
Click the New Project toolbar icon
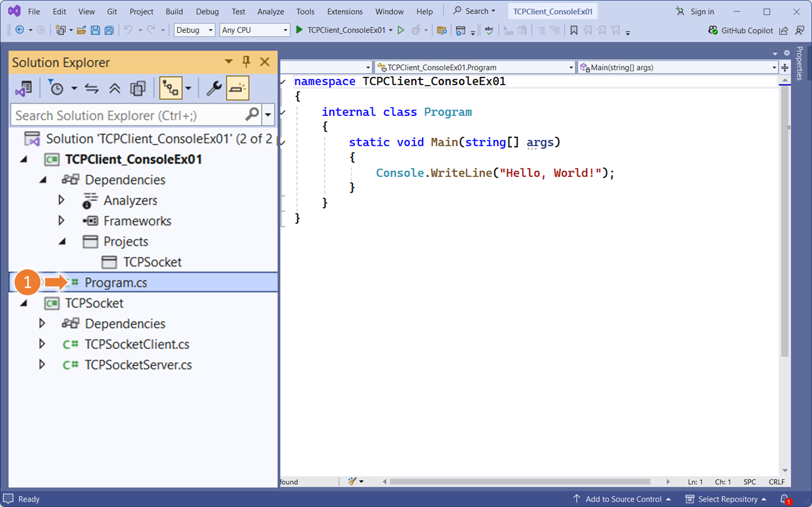pyautogui.click(x=60, y=30)
